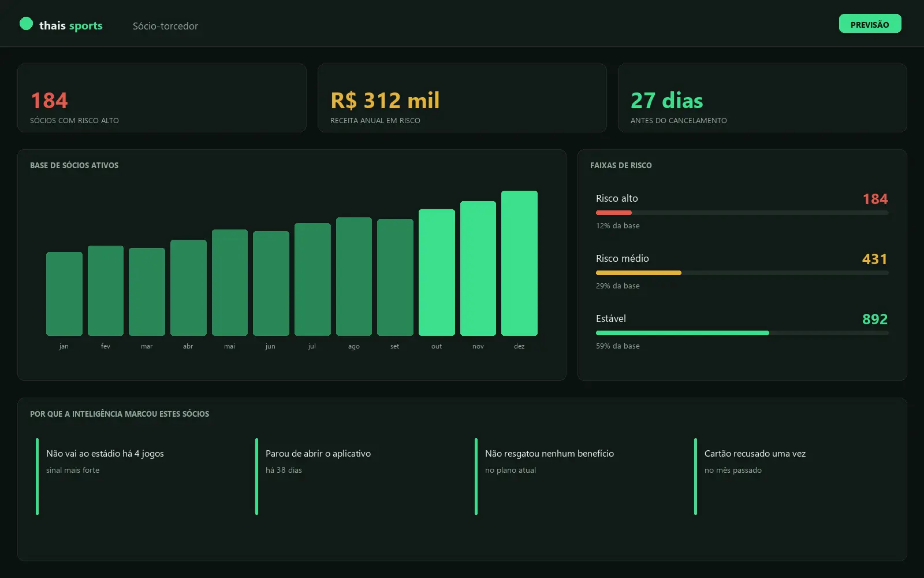
Task: Click the 892 stable count value
Action: (875, 319)
